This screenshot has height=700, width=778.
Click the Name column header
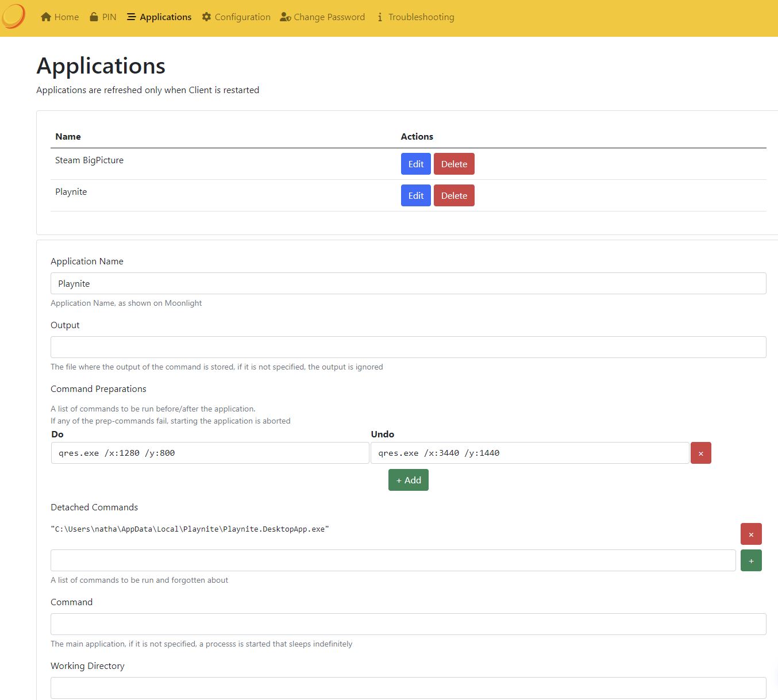(68, 137)
